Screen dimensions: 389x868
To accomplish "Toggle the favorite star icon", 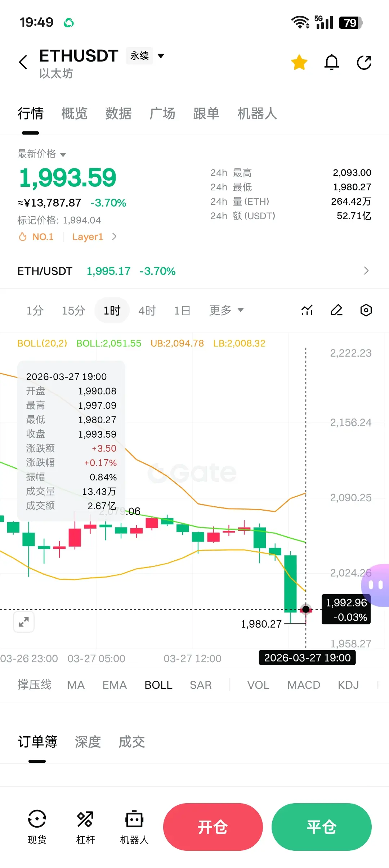I will point(299,63).
